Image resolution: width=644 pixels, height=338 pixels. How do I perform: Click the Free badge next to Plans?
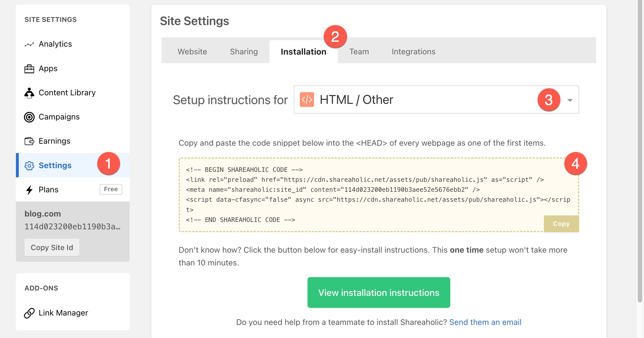click(111, 189)
